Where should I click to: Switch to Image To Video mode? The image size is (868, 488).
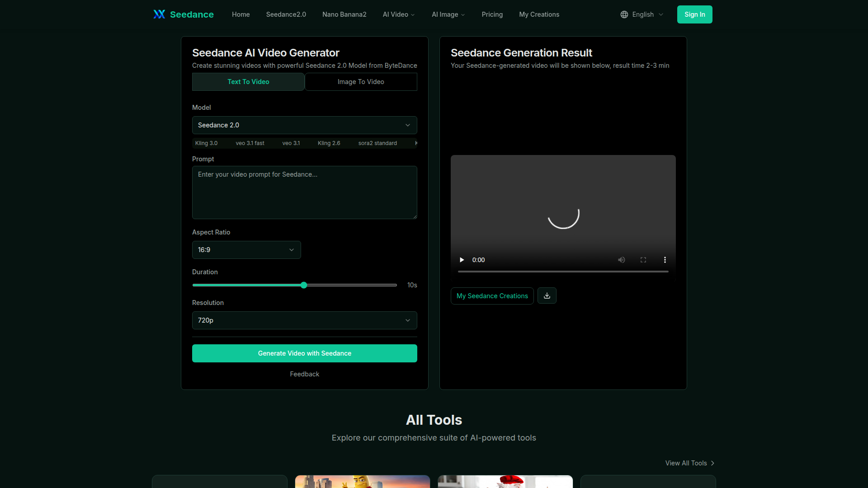click(361, 82)
